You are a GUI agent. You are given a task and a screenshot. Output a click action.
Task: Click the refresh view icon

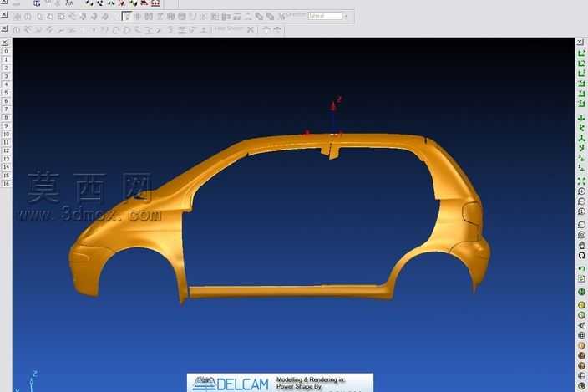(x=581, y=278)
